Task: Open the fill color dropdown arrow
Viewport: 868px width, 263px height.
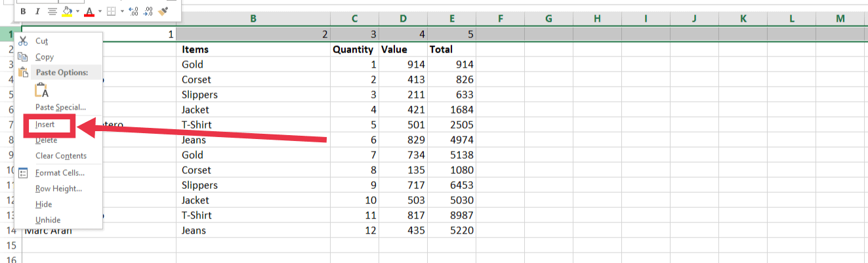Action: click(77, 11)
